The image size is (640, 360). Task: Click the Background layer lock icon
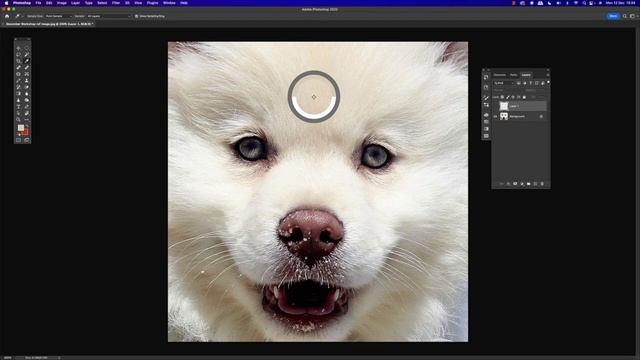click(x=541, y=116)
